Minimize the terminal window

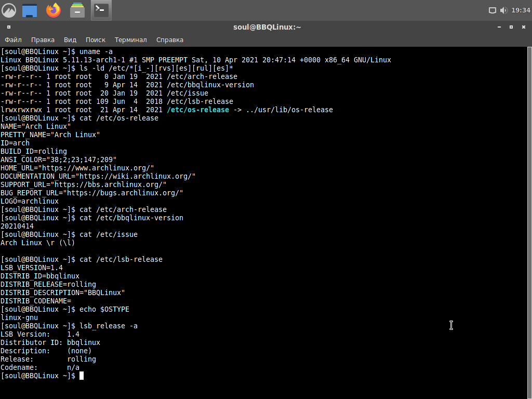click(x=499, y=27)
